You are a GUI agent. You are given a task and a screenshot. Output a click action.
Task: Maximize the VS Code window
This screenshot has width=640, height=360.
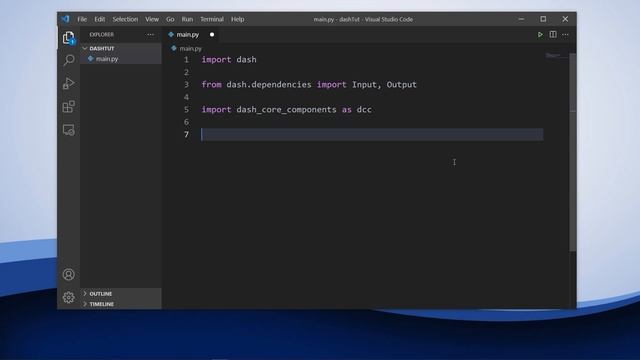point(543,19)
